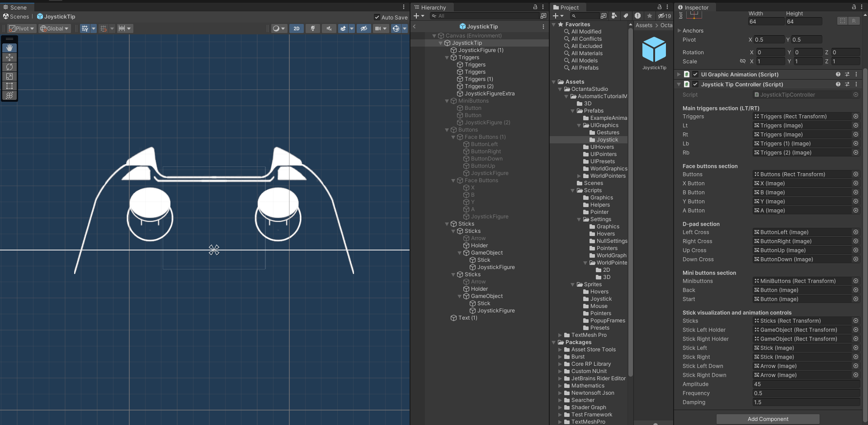Uncheck the Auto Save checkbox

click(377, 17)
